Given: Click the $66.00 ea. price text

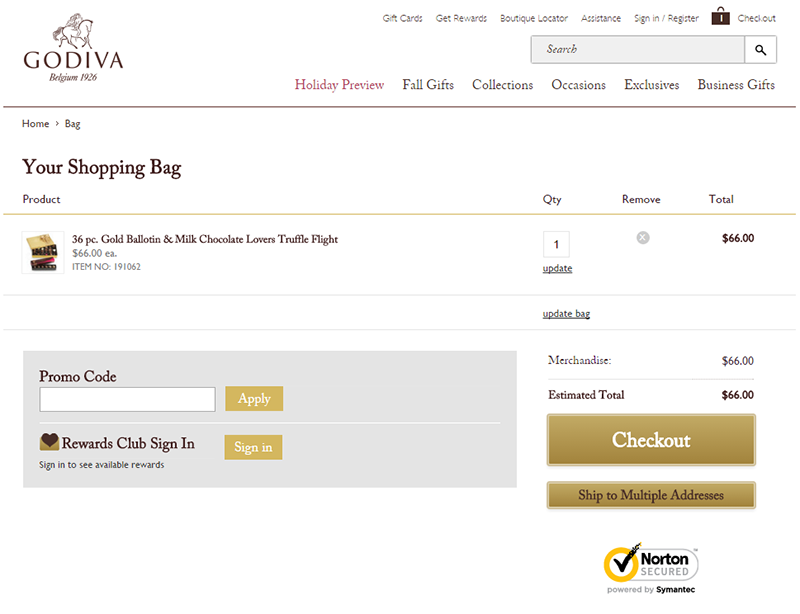Looking at the screenshot, I should [x=94, y=253].
